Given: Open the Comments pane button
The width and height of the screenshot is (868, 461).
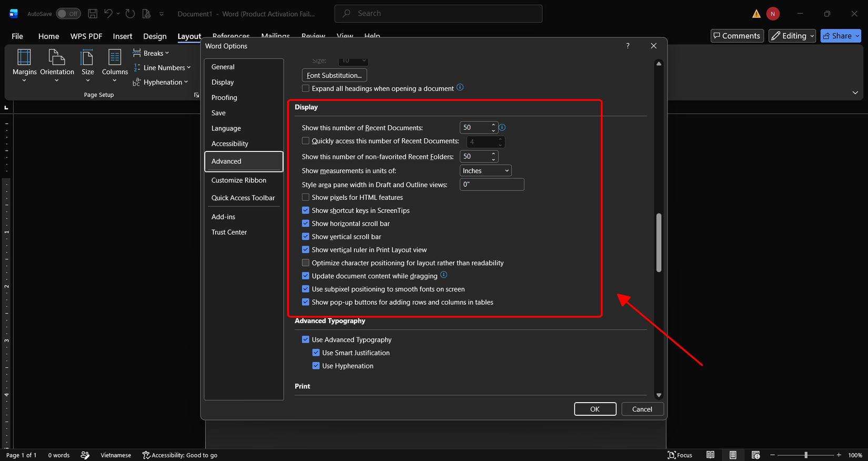Looking at the screenshot, I should point(737,36).
